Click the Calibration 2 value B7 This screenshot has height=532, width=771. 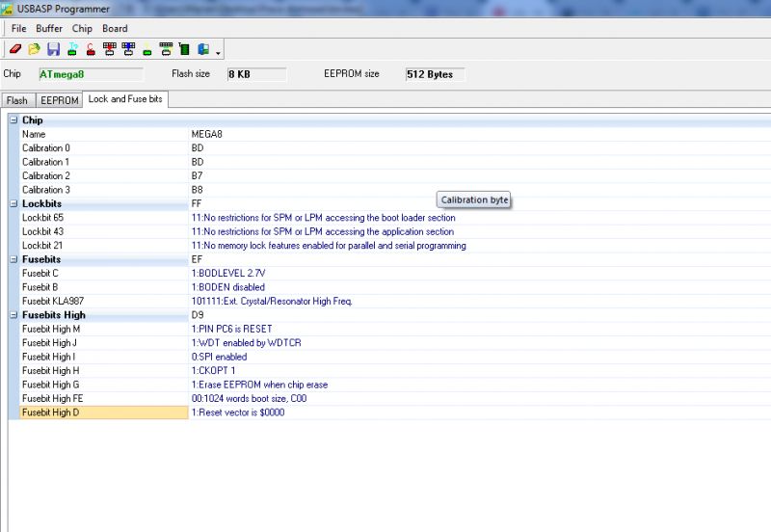coord(197,175)
